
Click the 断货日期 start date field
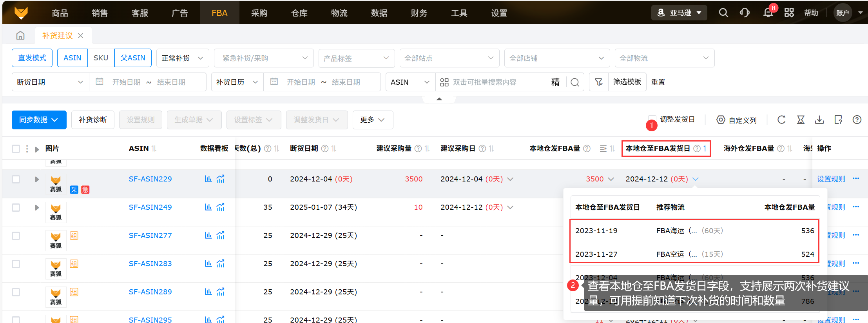[126, 82]
